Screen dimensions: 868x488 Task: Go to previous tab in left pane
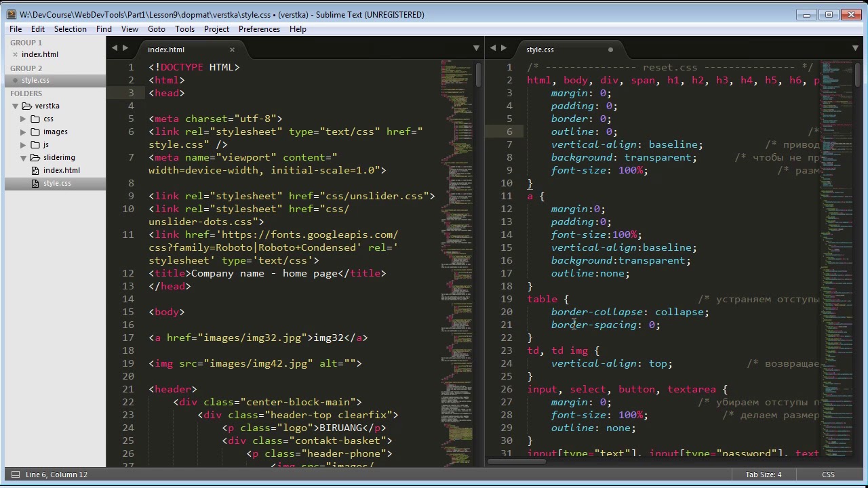(x=115, y=47)
